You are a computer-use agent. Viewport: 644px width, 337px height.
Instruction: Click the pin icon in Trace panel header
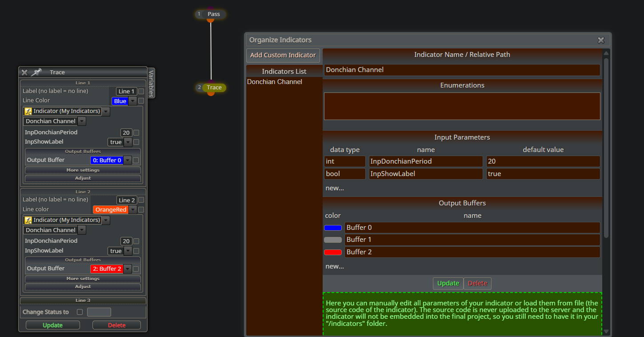[36, 72]
